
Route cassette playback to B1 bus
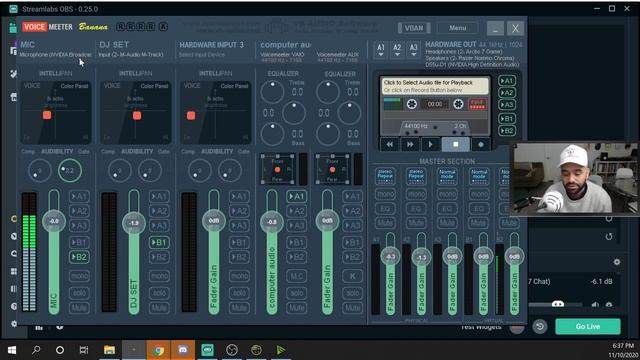click(507, 119)
